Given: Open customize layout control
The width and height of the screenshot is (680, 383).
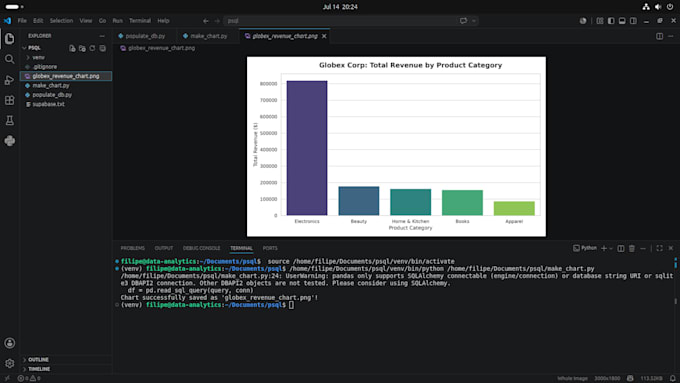Looking at the screenshot, I should [x=600, y=21].
